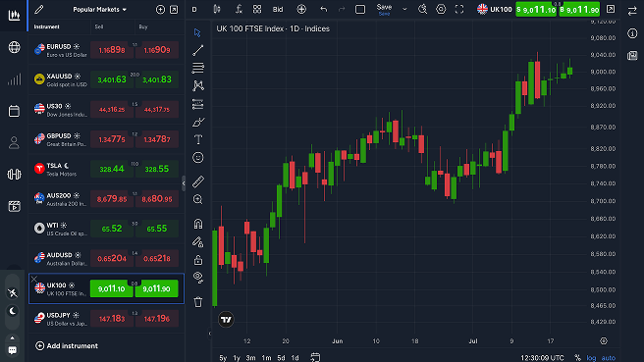The height and width of the screenshot is (362, 644).
Task: Click Add instrument
Action: tap(67, 346)
